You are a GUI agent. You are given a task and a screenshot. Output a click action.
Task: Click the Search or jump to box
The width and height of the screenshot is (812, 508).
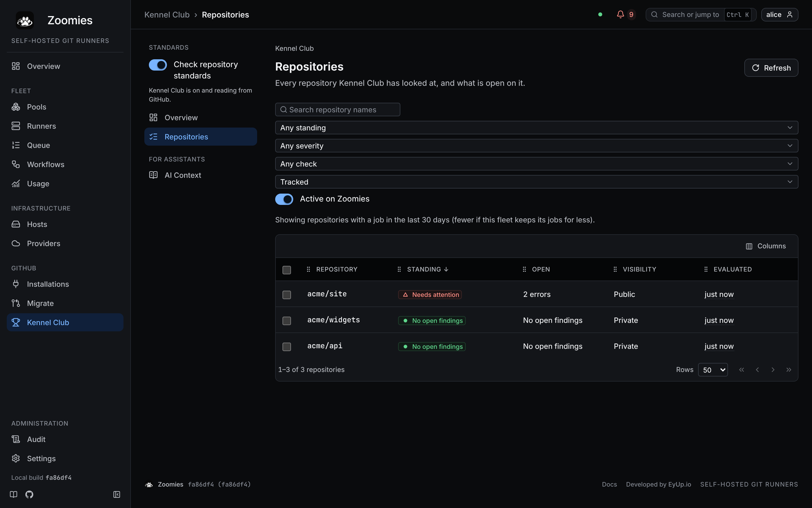pos(701,14)
